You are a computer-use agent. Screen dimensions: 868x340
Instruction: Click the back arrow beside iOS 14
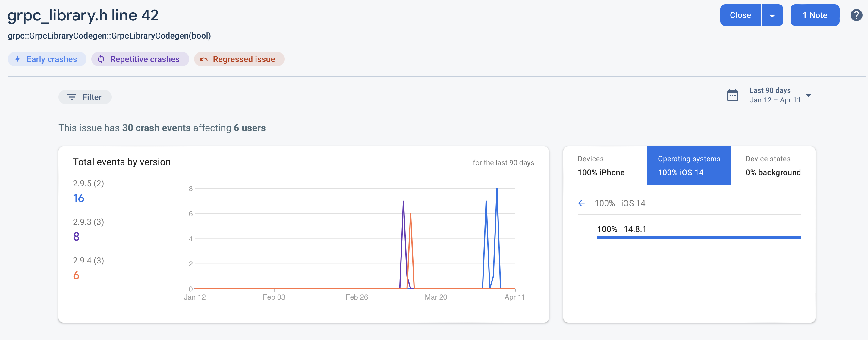coord(581,203)
